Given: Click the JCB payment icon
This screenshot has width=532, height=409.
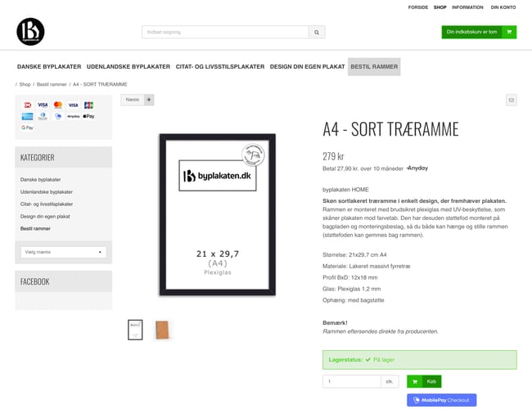Looking at the screenshot, I should [88, 106].
